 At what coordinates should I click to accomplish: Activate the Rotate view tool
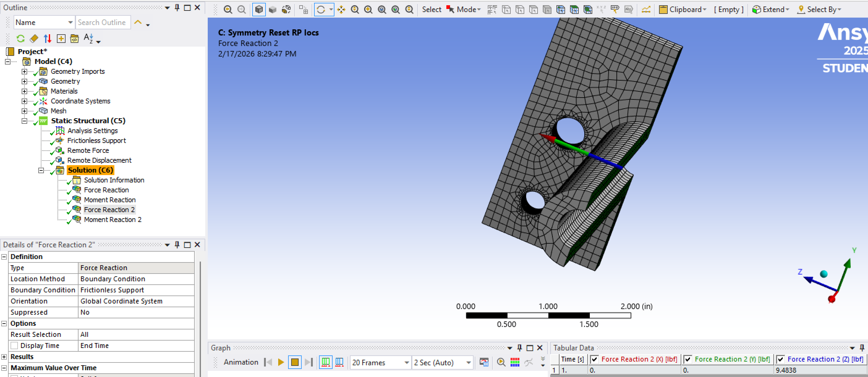[321, 10]
